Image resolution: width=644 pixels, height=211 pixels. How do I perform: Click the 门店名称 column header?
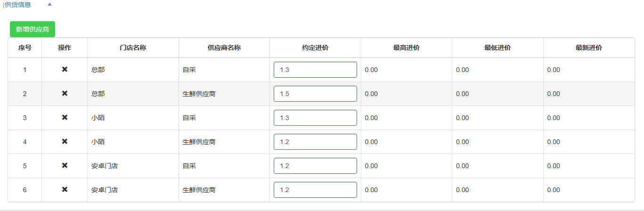coord(133,48)
